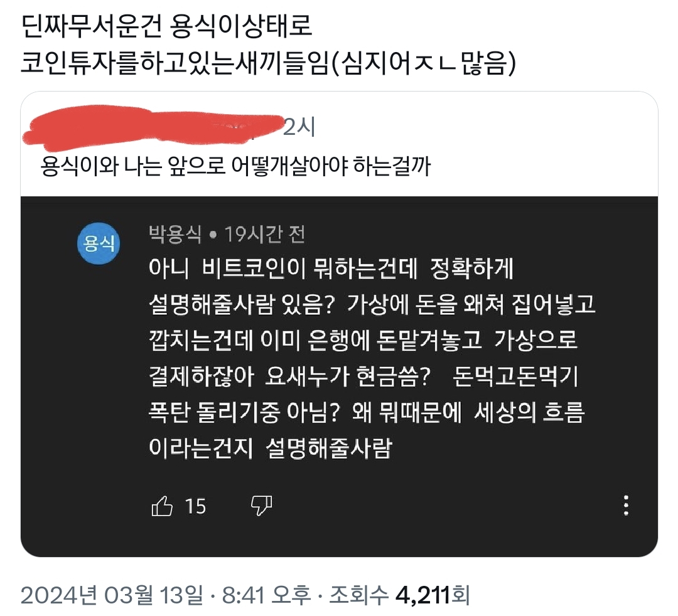Image resolution: width=678 pixels, height=616 pixels.
Task: Click the 8:41 오후 post time
Action: tap(266, 596)
